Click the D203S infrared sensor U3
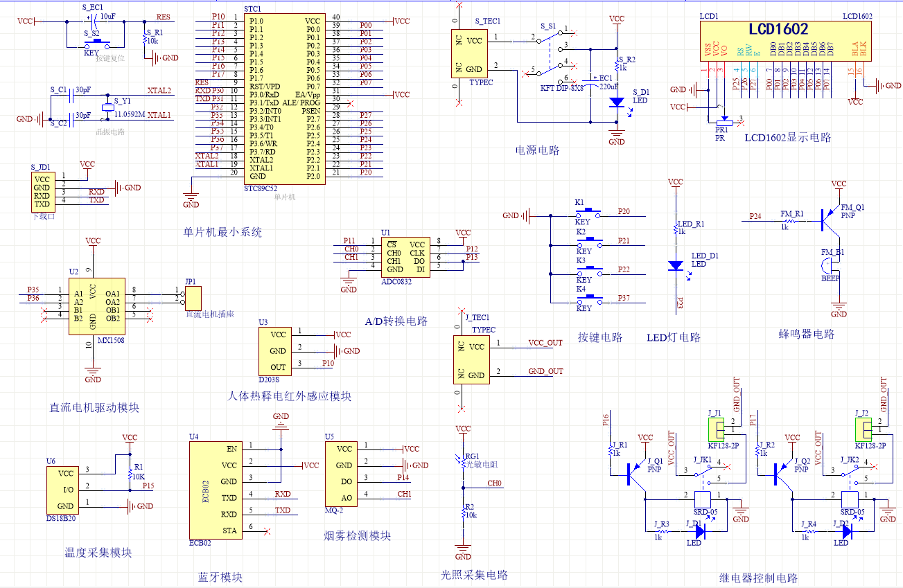The height and width of the screenshot is (588, 903). [x=276, y=350]
